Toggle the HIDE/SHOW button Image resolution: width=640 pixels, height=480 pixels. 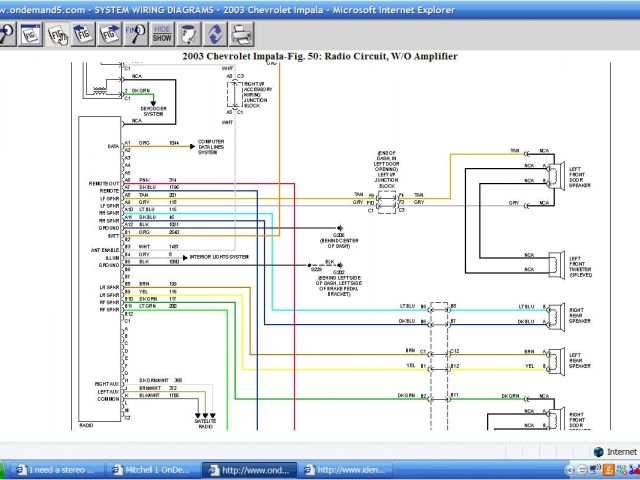pyautogui.click(x=162, y=33)
